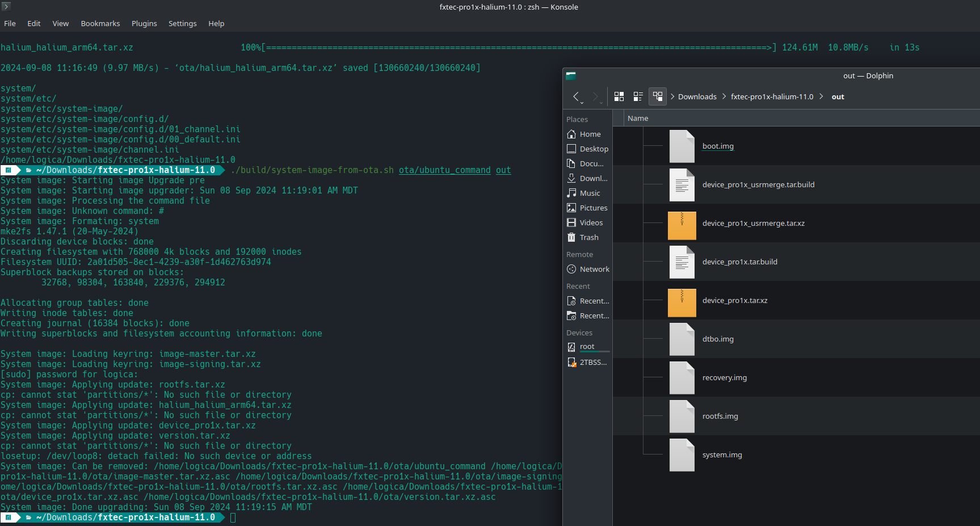The width and height of the screenshot is (980, 526).
Task: Sort files by the Name column header
Action: coord(638,119)
